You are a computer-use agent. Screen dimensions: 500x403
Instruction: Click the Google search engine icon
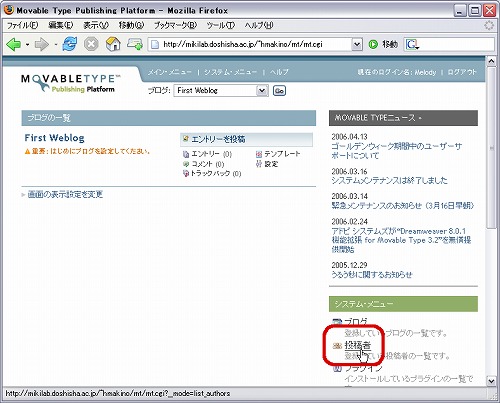[x=412, y=44]
